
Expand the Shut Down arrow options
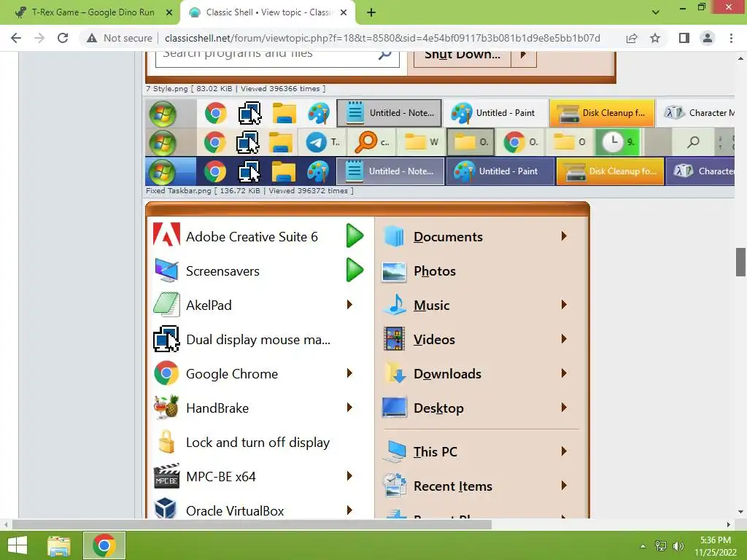coord(524,57)
